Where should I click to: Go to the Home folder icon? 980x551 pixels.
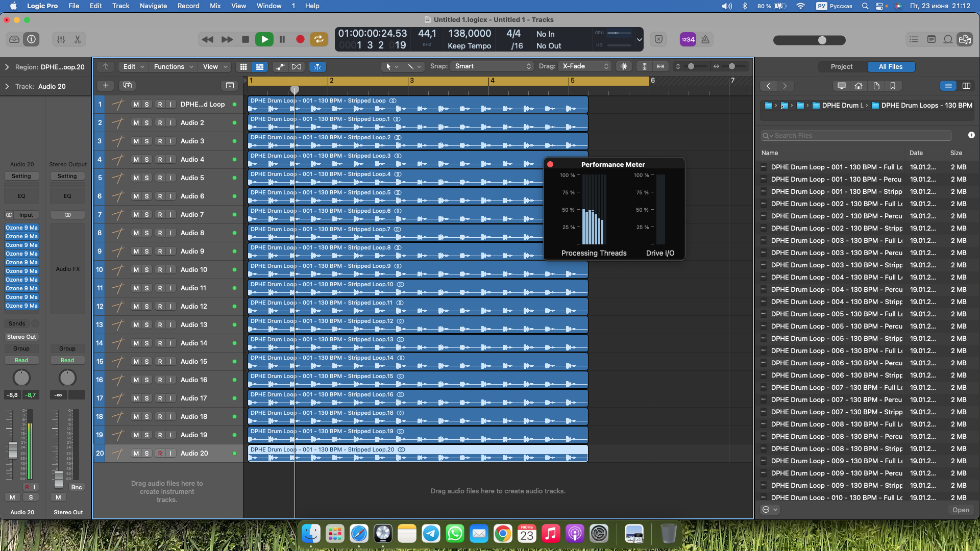[x=859, y=86]
